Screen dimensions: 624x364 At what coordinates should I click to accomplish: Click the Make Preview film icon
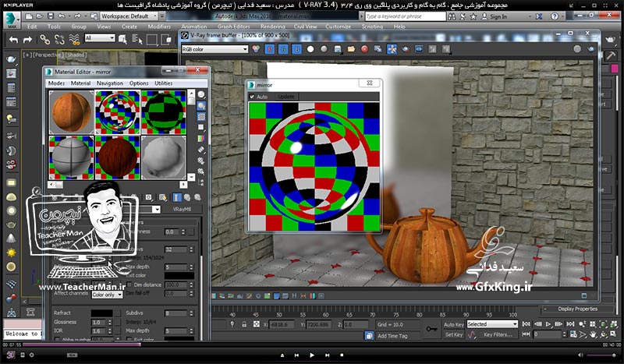click(201, 150)
